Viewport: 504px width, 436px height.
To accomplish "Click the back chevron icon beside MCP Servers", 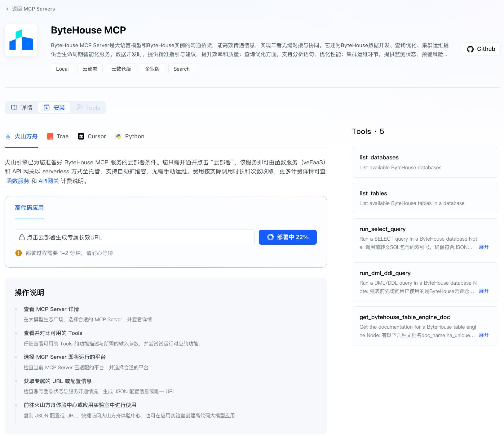I will 7,9.
